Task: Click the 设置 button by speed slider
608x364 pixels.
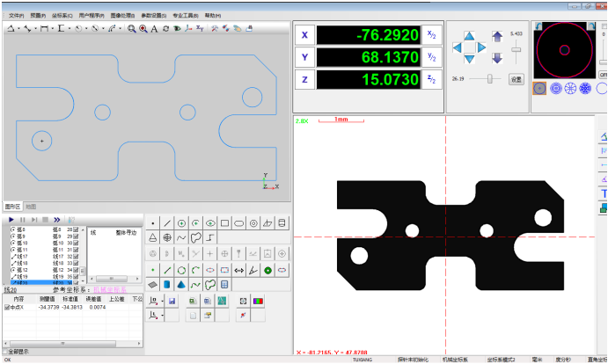Action: (x=516, y=79)
